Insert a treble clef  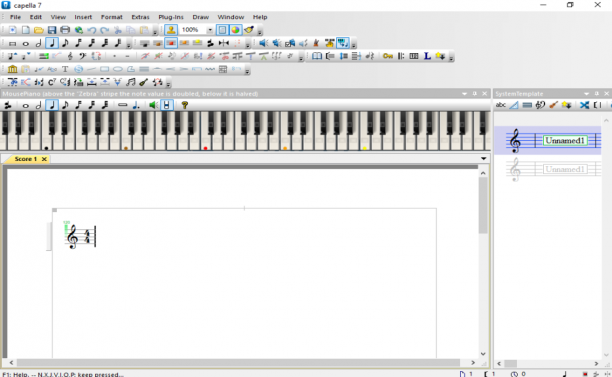click(x=70, y=56)
